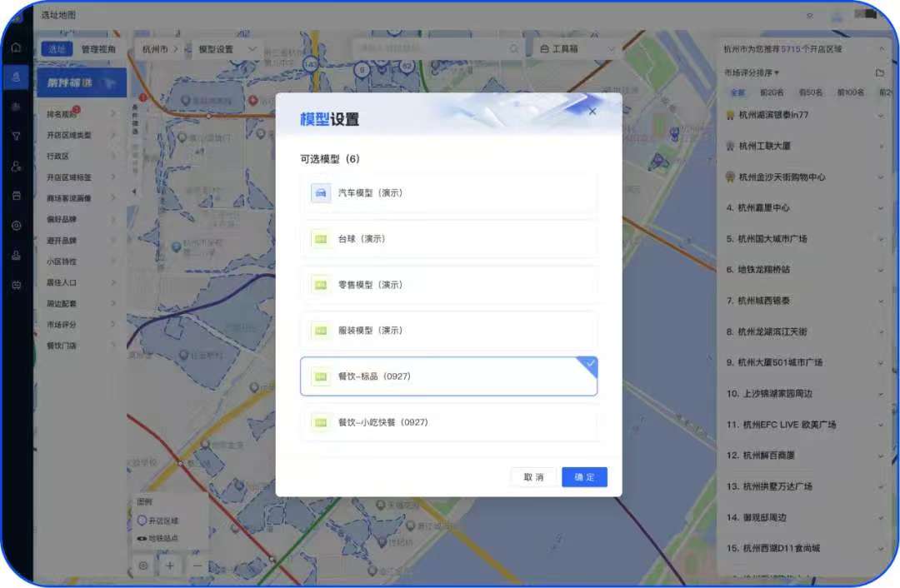Click the home icon in left sidebar

coord(16,47)
